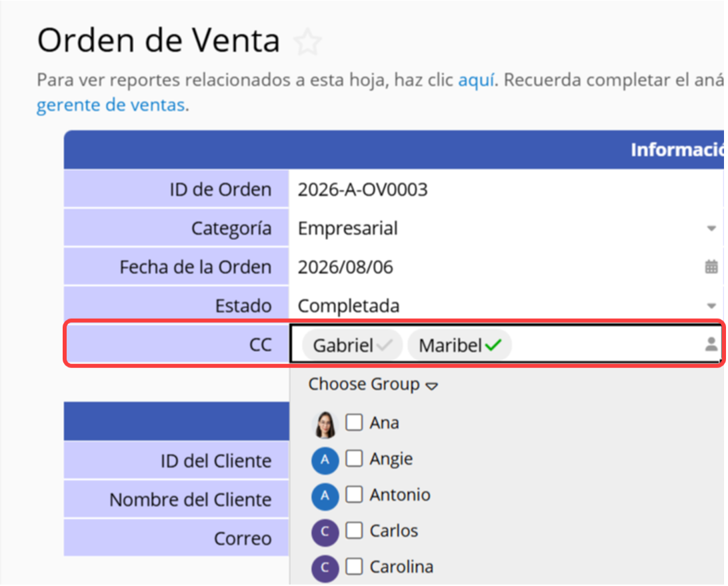The width and height of the screenshot is (728, 586).
Task: Click Carolina's purple avatar icon
Action: (x=325, y=567)
